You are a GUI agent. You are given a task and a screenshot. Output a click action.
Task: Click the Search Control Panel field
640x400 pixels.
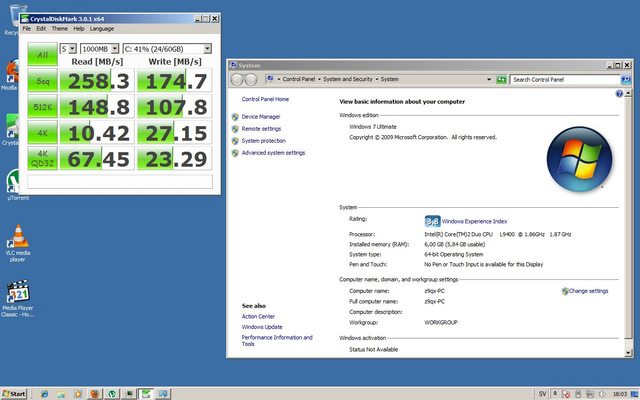pos(565,80)
